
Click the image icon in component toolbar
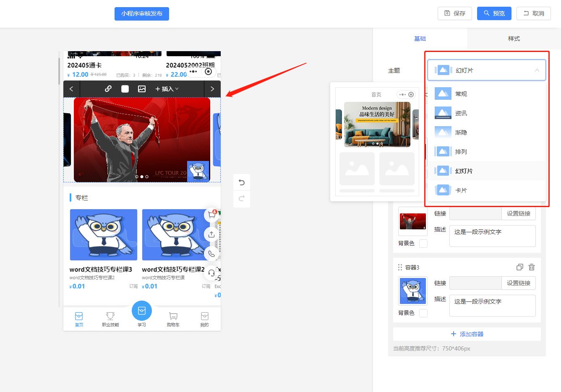pos(142,89)
